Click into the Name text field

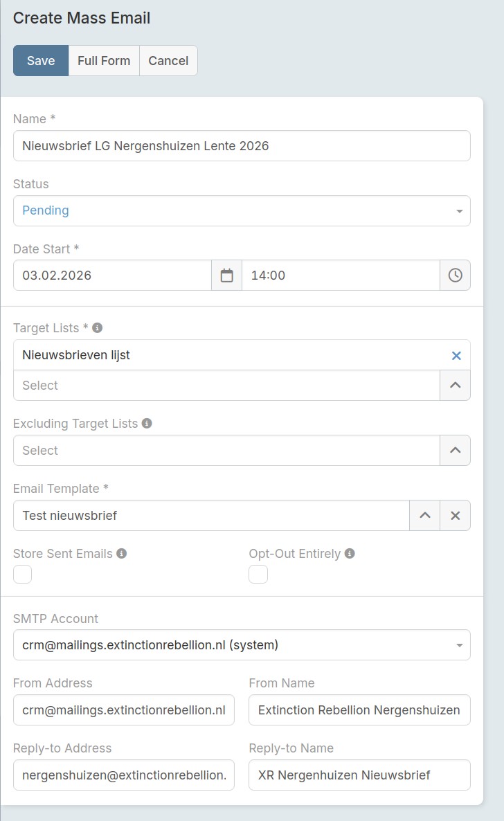[x=242, y=146]
